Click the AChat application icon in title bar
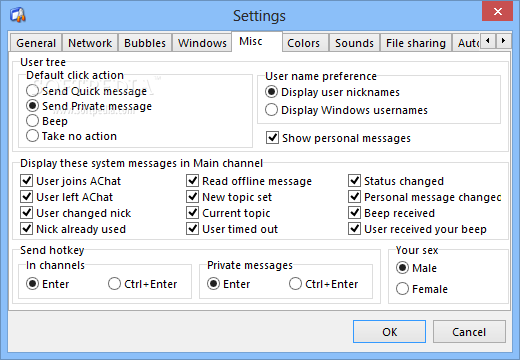This screenshot has height=360, width=520. (x=18, y=15)
